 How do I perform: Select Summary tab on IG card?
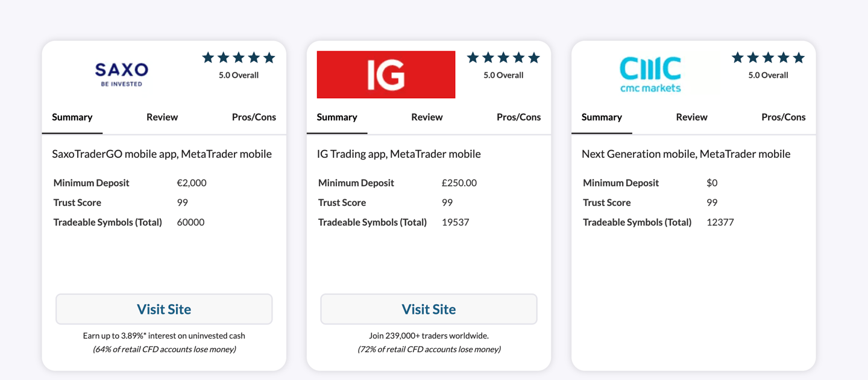(x=337, y=117)
